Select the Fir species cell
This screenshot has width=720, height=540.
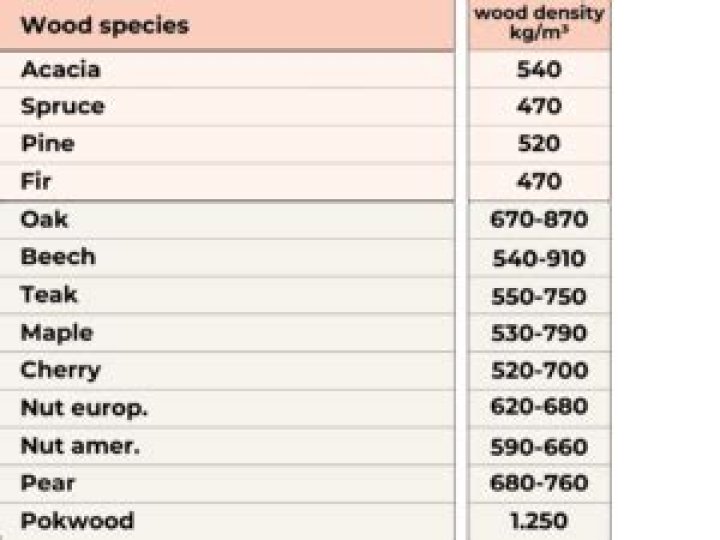tap(36, 181)
